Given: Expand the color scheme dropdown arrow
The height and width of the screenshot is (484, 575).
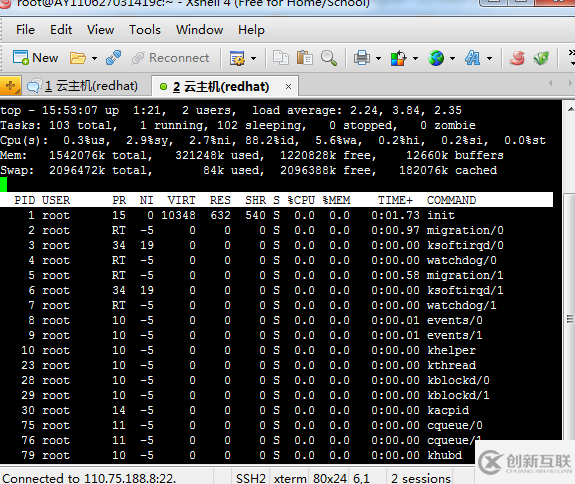Looking at the screenshot, I should tap(415, 58).
